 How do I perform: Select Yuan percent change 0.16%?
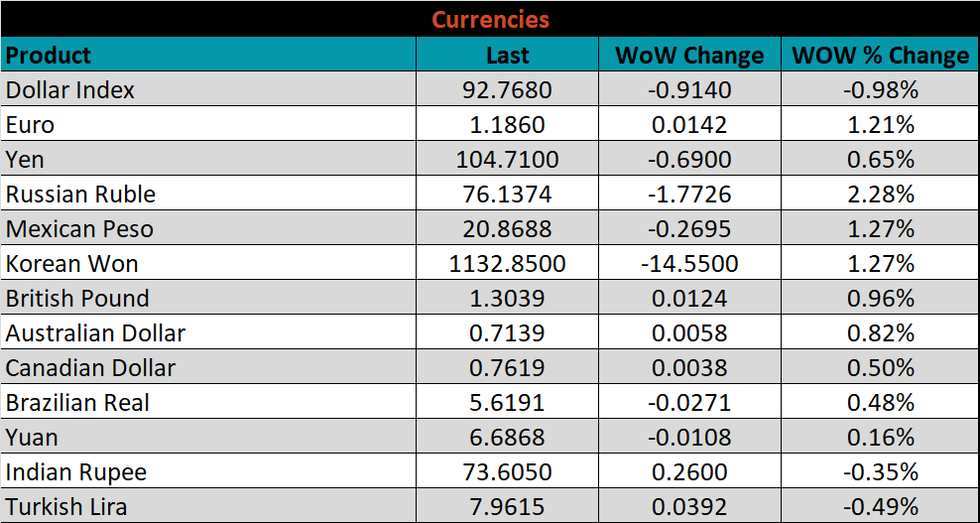pos(880,438)
